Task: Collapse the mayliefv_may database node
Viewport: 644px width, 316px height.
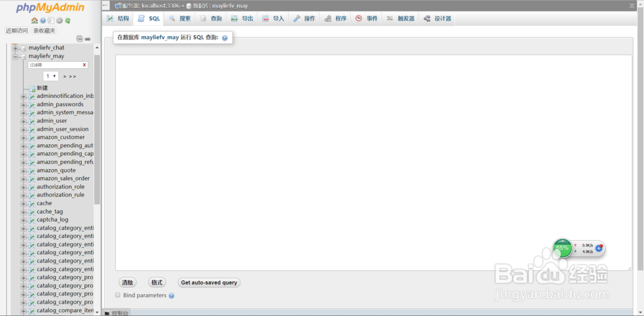Action: [x=15, y=56]
